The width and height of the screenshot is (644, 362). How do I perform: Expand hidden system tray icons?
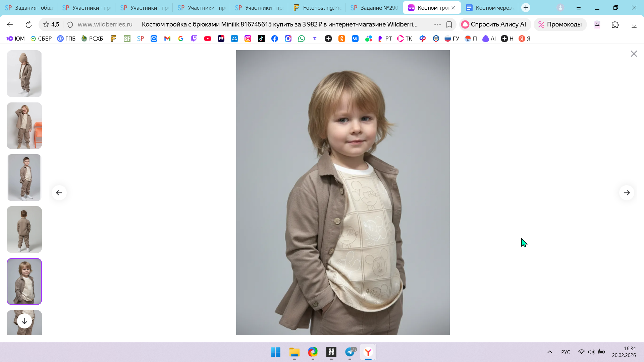tap(549, 352)
